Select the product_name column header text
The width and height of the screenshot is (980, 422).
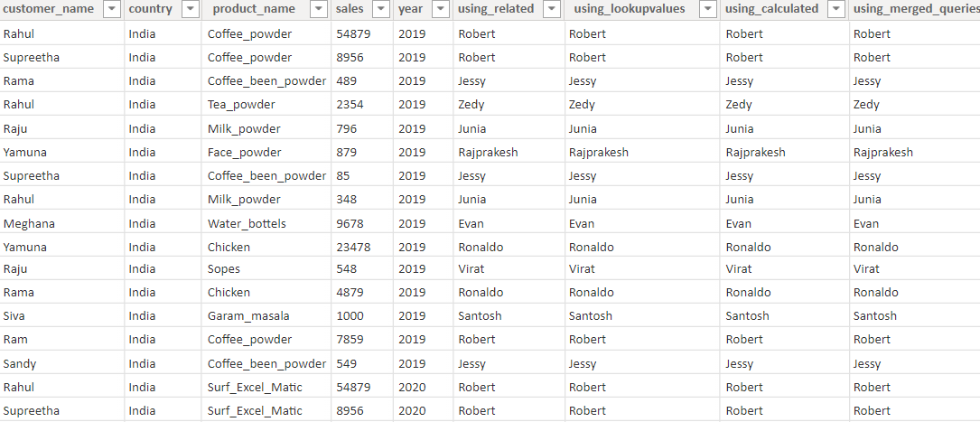pyautogui.click(x=254, y=9)
